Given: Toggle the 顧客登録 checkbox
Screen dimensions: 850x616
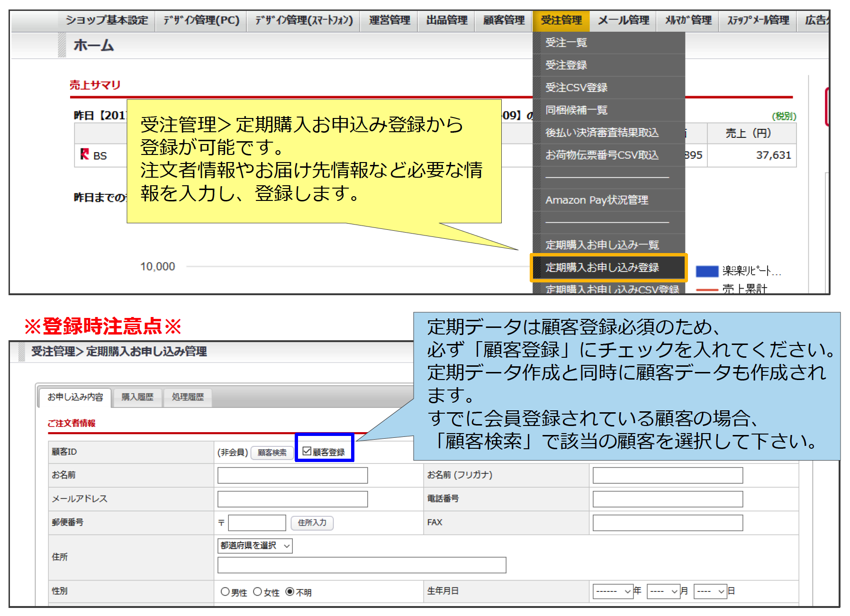Looking at the screenshot, I should tap(307, 451).
